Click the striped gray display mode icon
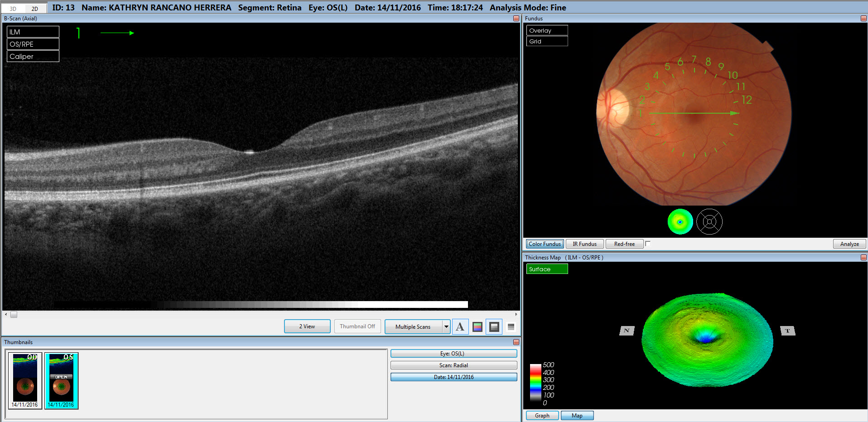This screenshot has width=868, height=422. [x=511, y=326]
